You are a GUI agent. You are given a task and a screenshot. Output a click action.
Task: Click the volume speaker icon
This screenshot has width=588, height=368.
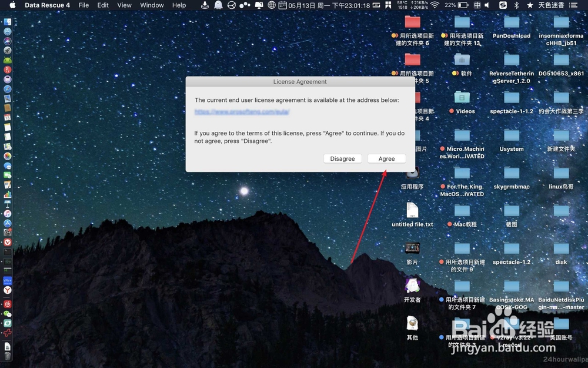(x=487, y=5)
